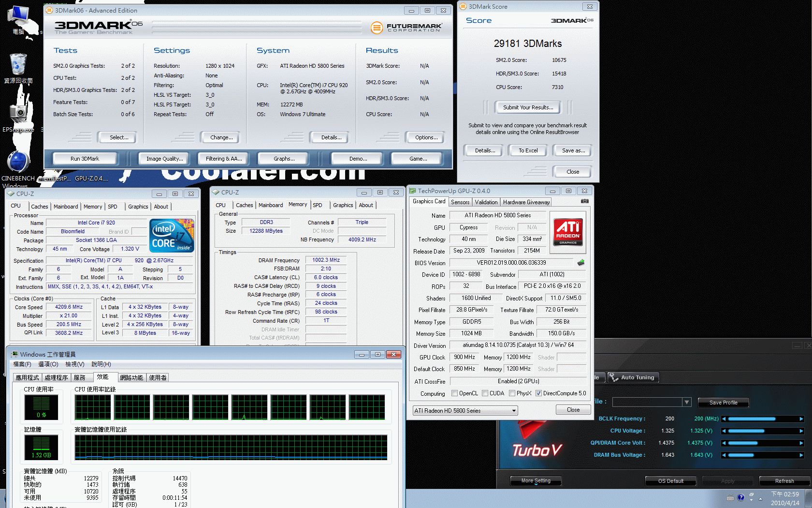Click right arrow of BCLK Frequency slider
The height and width of the screenshot is (508, 812).
pos(801,419)
